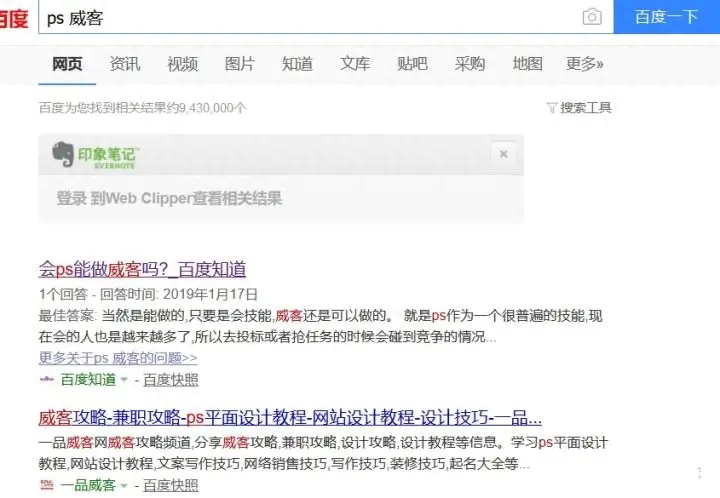This screenshot has height=498, width=720.
Task: Expand the 更多» tab menu
Action: [585, 64]
